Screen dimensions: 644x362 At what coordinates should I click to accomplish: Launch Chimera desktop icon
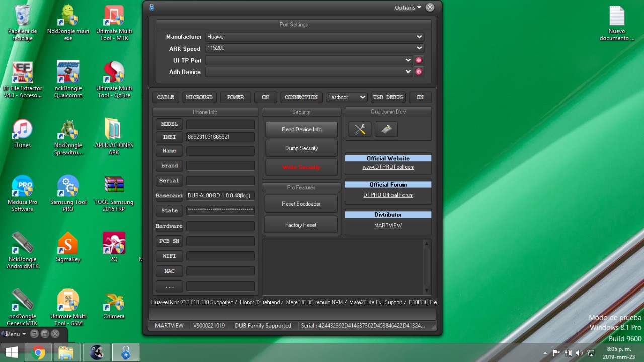click(x=114, y=305)
